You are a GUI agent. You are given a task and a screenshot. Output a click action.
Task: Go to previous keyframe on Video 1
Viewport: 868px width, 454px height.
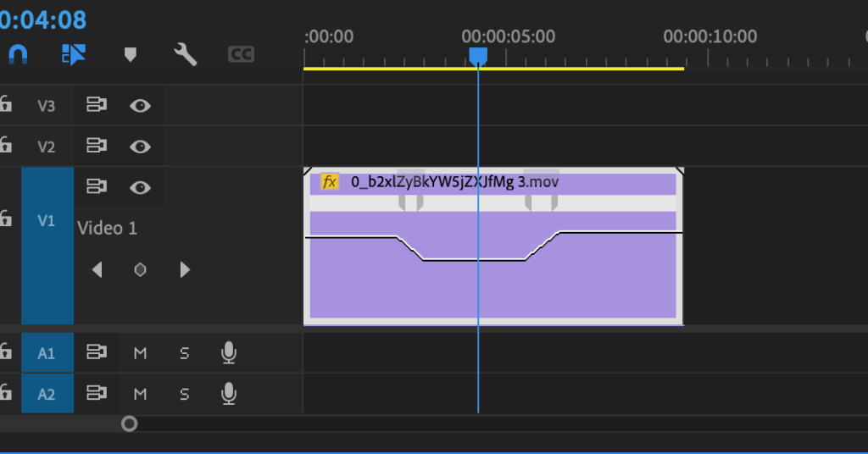(97, 270)
